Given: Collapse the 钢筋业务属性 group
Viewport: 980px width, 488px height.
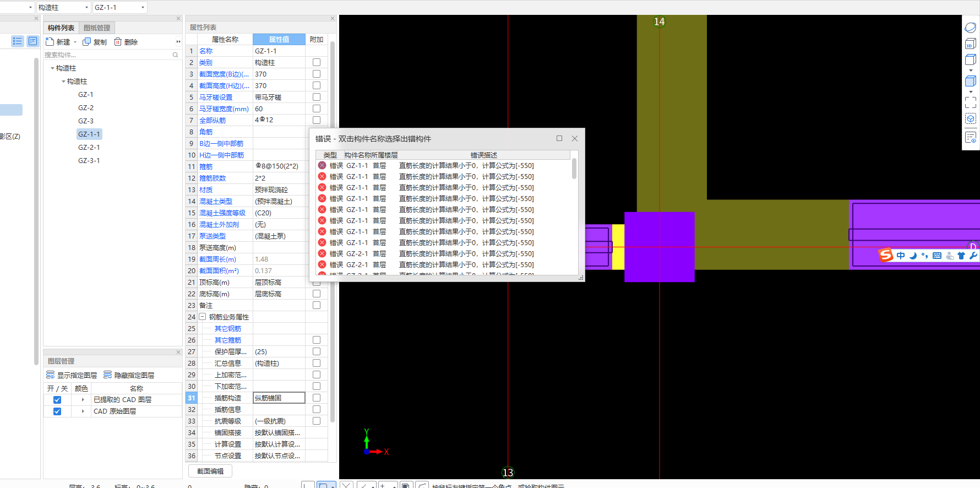Looking at the screenshot, I should tap(202, 317).
